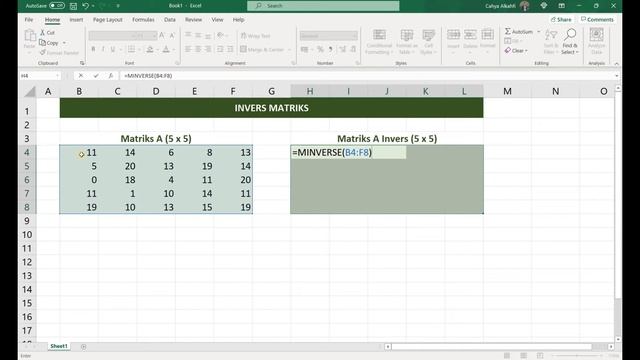The width and height of the screenshot is (640, 360).
Task: Toggle Bold formatting
Action: pos(93,49)
